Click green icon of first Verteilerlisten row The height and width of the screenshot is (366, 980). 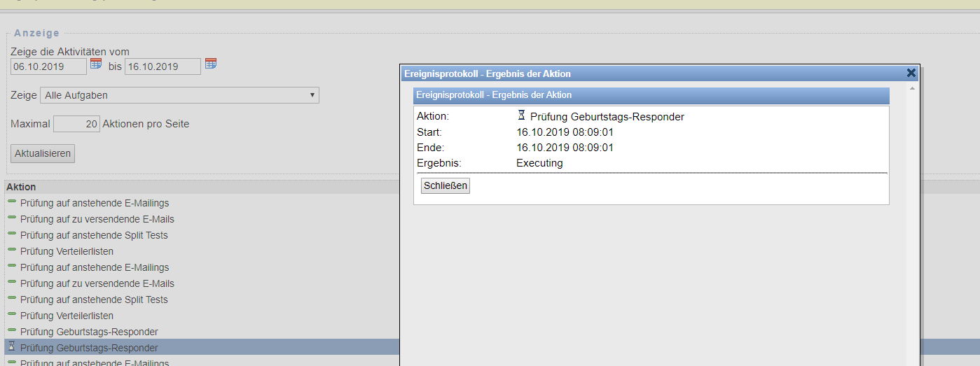(12, 251)
